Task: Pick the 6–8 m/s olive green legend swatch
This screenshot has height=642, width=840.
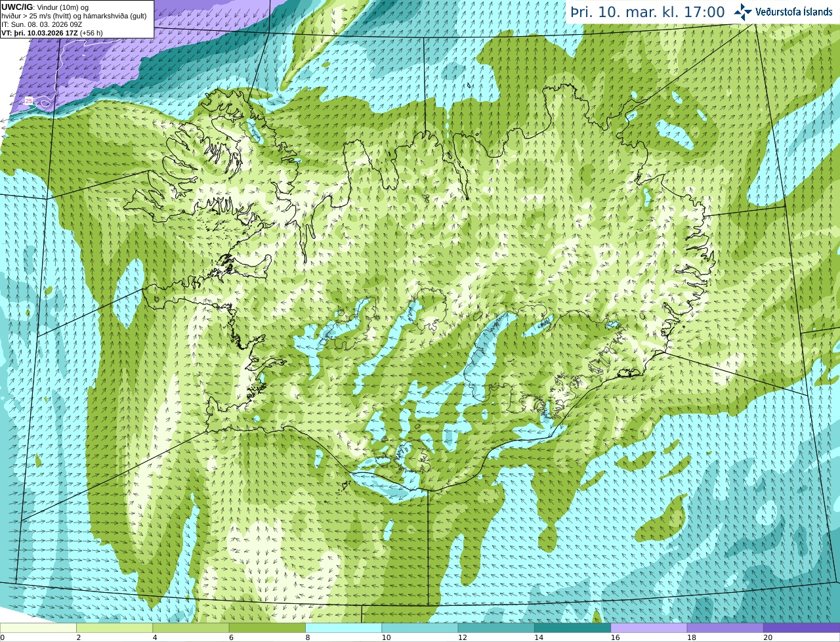Action: [267, 628]
